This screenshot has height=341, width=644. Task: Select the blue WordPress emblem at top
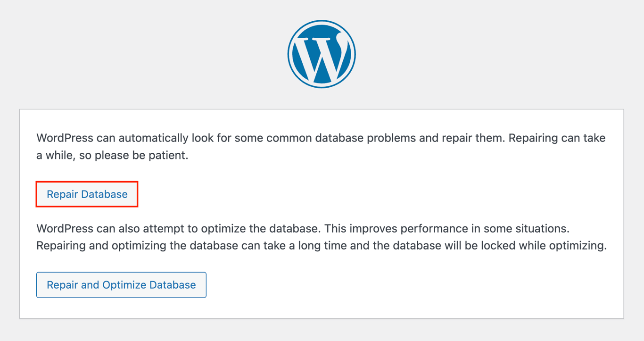pos(322,53)
